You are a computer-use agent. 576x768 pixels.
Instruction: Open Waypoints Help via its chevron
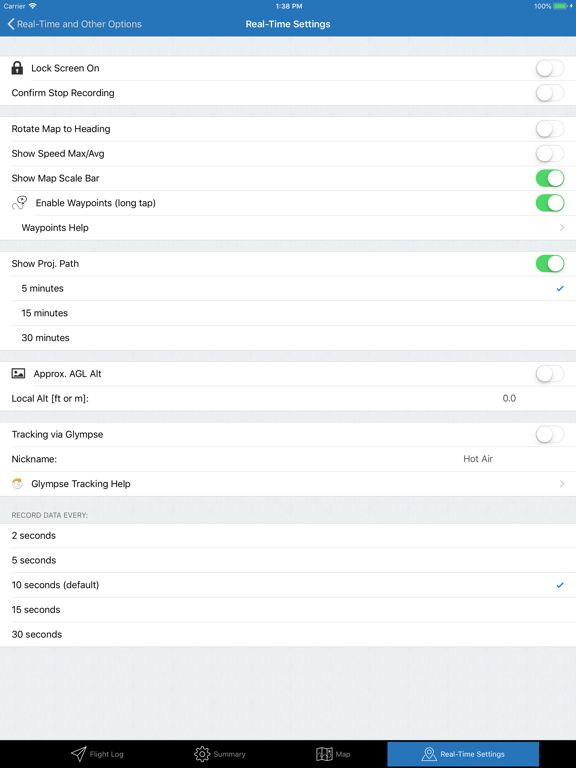[562, 228]
